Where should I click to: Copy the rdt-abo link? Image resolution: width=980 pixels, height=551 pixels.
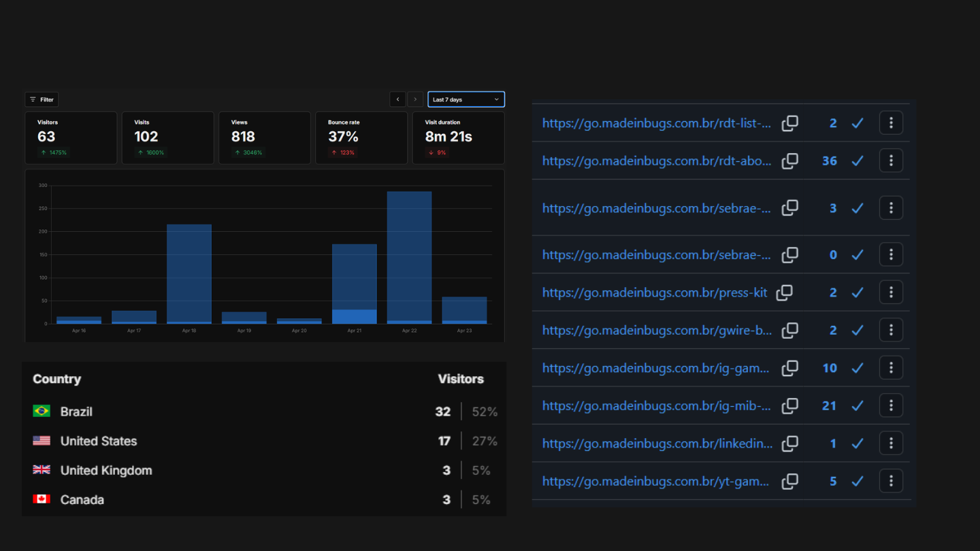[x=789, y=161]
